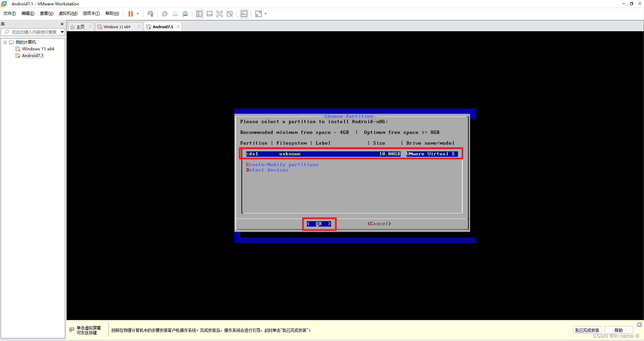Image resolution: width=644 pixels, height=341 pixels.
Task: Click the keyboard hint icon in bottom bar
Action: (72, 330)
